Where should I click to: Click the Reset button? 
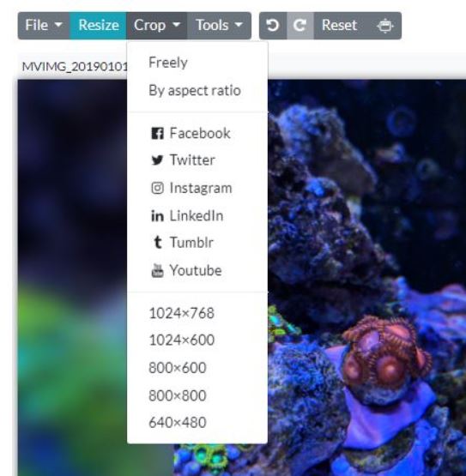(339, 26)
